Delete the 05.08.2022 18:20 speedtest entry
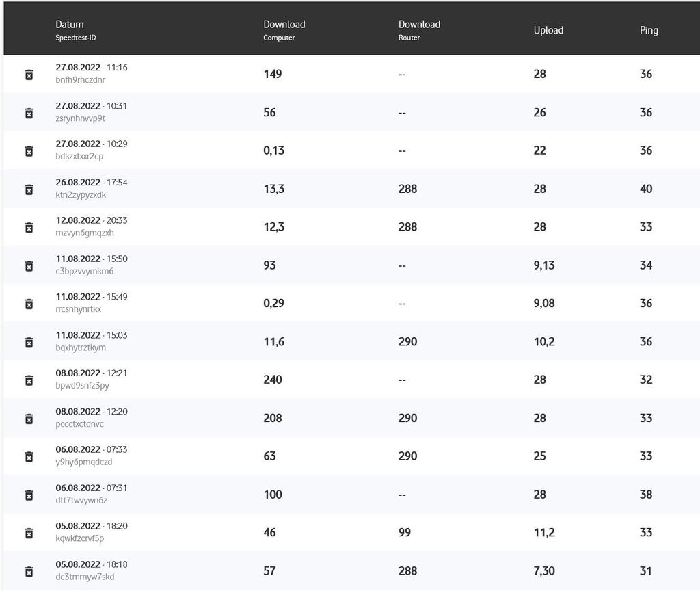The width and height of the screenshot is (700, 591). click(x=29, y=533)
